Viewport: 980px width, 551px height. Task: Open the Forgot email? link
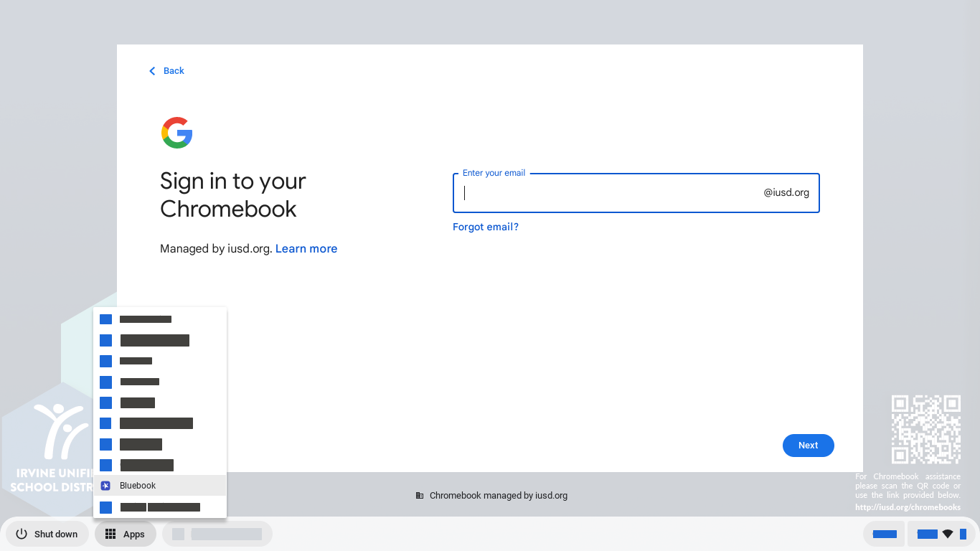coord(486,227)
